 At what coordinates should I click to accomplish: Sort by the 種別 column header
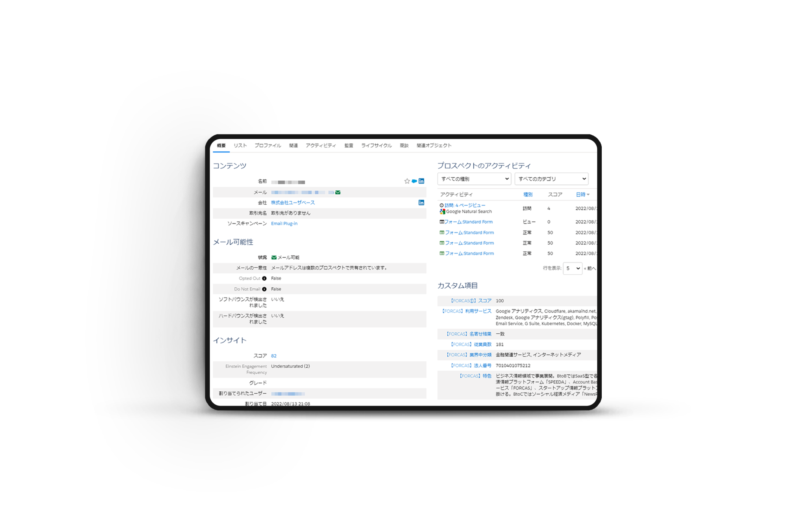click(x=528, y=195)
